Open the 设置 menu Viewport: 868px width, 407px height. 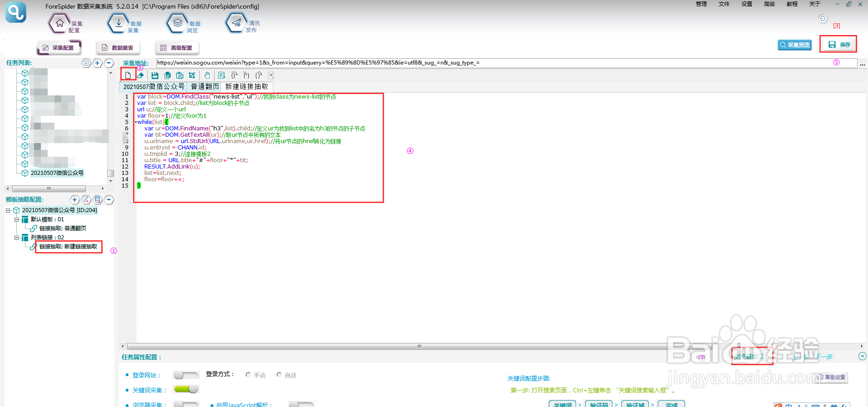747,4
